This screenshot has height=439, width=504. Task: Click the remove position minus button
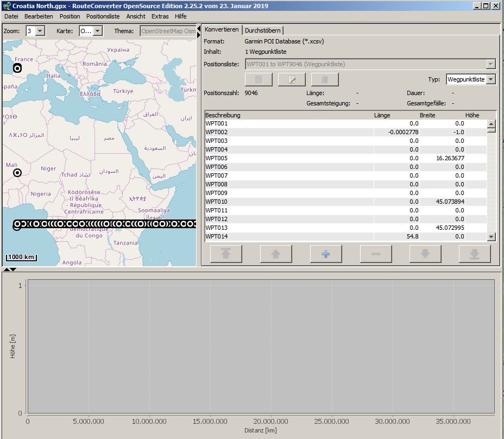pos(375,254)
